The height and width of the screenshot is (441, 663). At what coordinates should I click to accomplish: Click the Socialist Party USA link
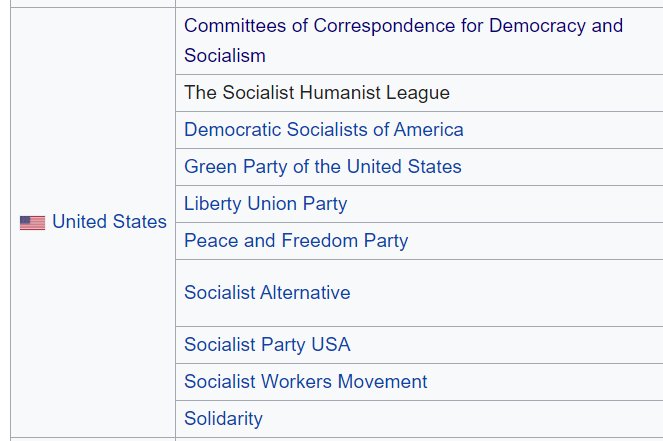pos(267,345)
